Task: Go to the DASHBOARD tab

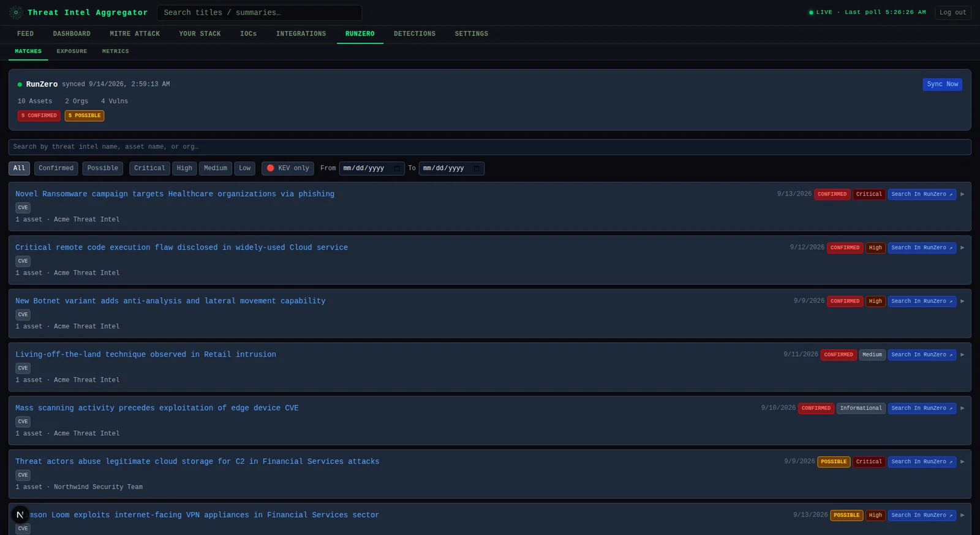Action: pos(72,34)
